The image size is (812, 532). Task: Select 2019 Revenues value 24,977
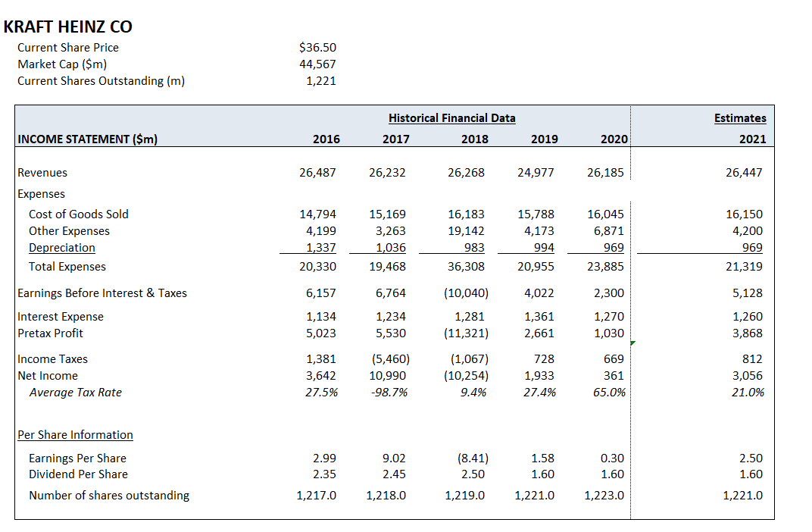536,173
